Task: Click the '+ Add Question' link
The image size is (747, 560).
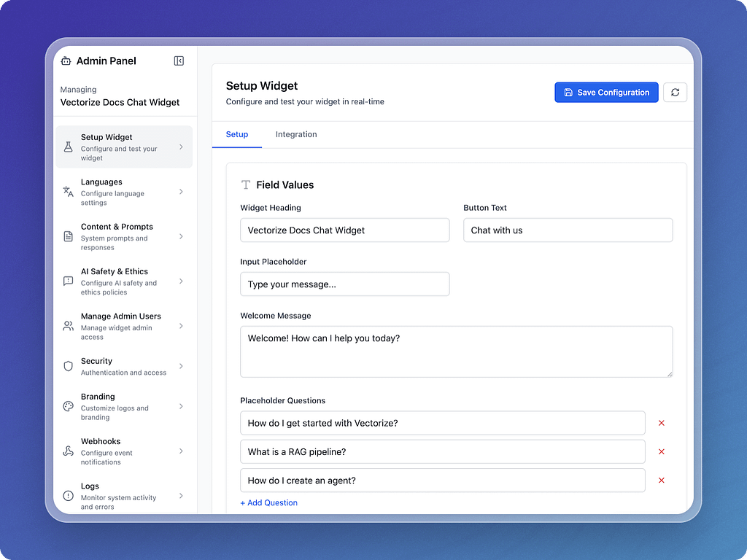Action: 268,503
